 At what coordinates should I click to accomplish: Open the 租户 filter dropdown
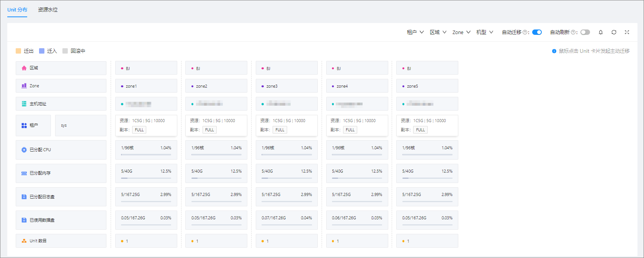[415, 32]
